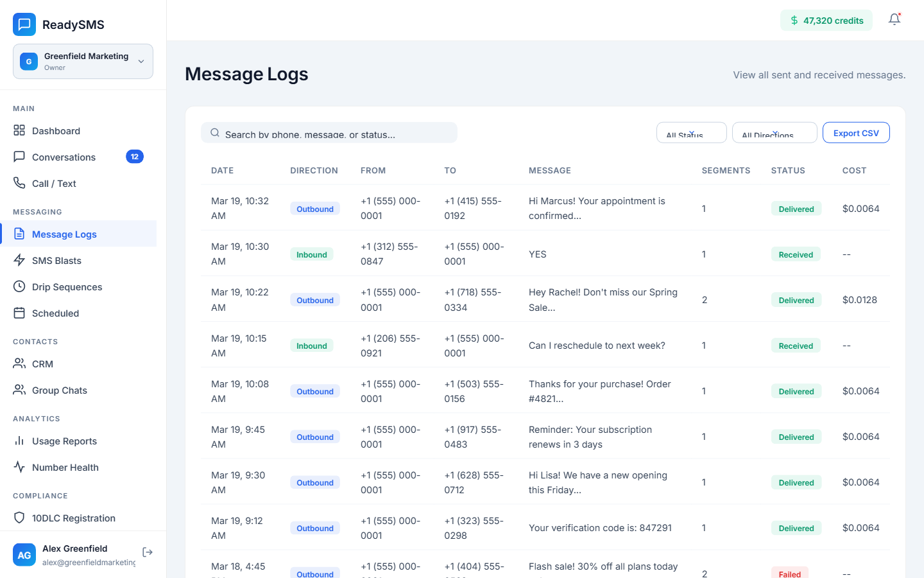Click the $0.0128 cost value

860,300
